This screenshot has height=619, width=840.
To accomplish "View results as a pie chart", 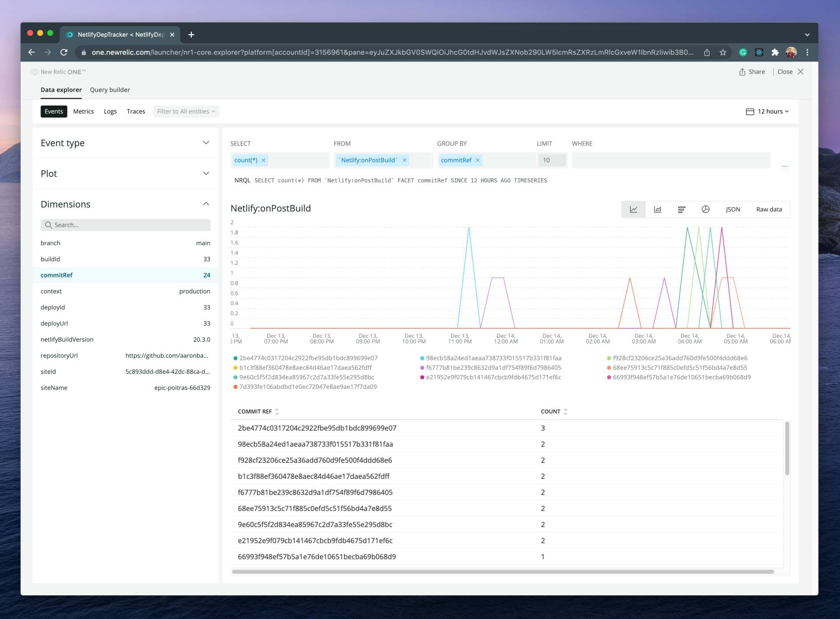I will coord(705,209).
